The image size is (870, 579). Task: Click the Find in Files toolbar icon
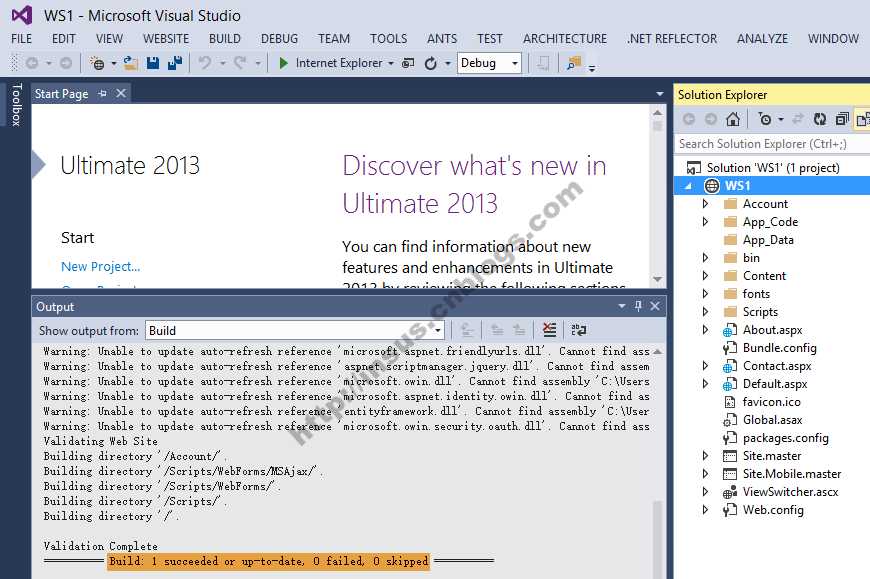tap(574, 63)
